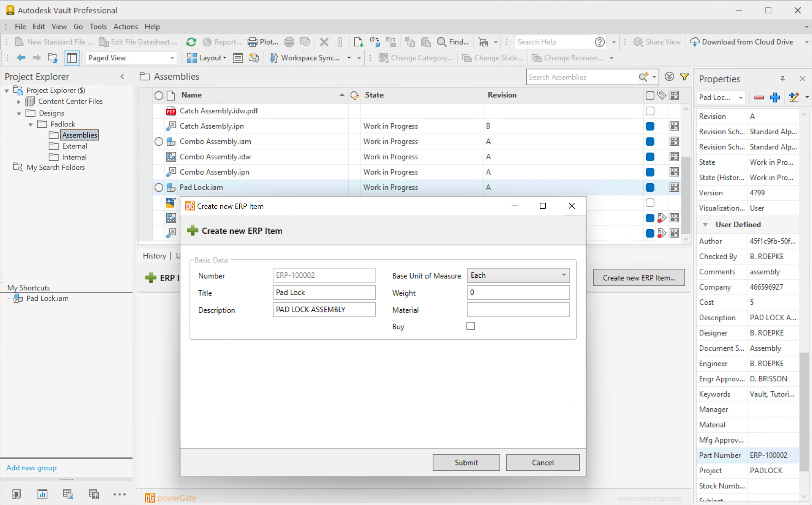
Task: Open the File menu
Action: click(x=20, y=27)
